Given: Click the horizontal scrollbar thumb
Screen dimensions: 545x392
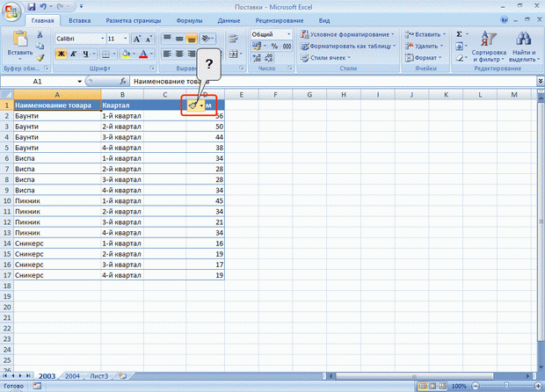Looking at the screenshot, I should pos(414,376).
